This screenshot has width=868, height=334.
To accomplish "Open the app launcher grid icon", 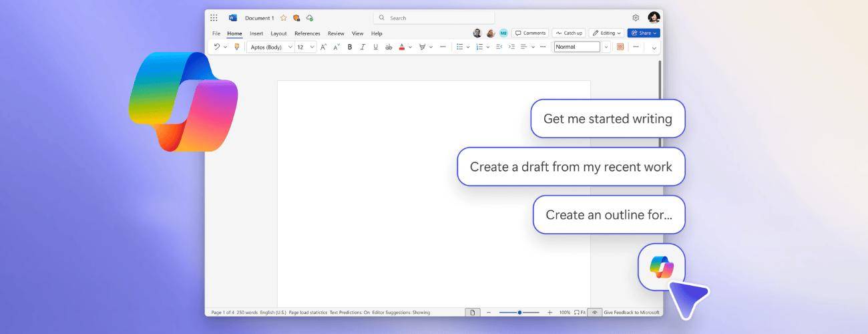I will pos(214,18).
